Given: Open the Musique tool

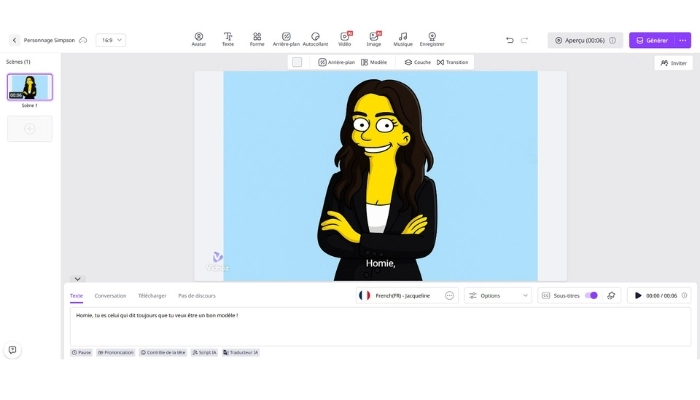Looking at the screenshot, I should [403, 39].
